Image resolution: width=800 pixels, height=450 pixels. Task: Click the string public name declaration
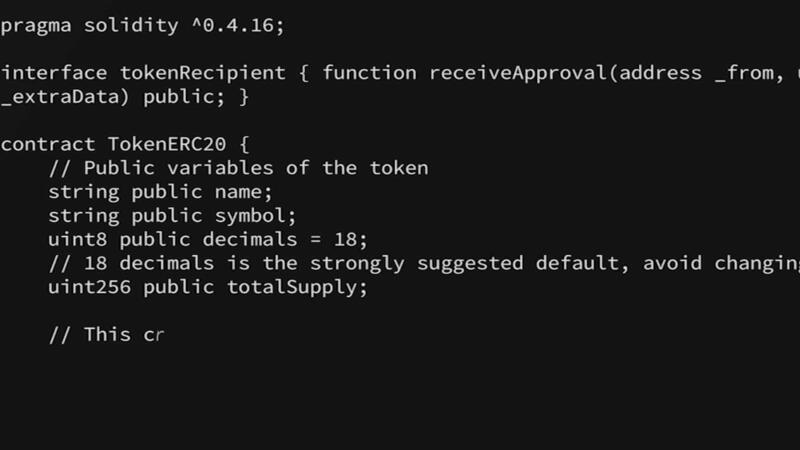(x=160, y=192)
